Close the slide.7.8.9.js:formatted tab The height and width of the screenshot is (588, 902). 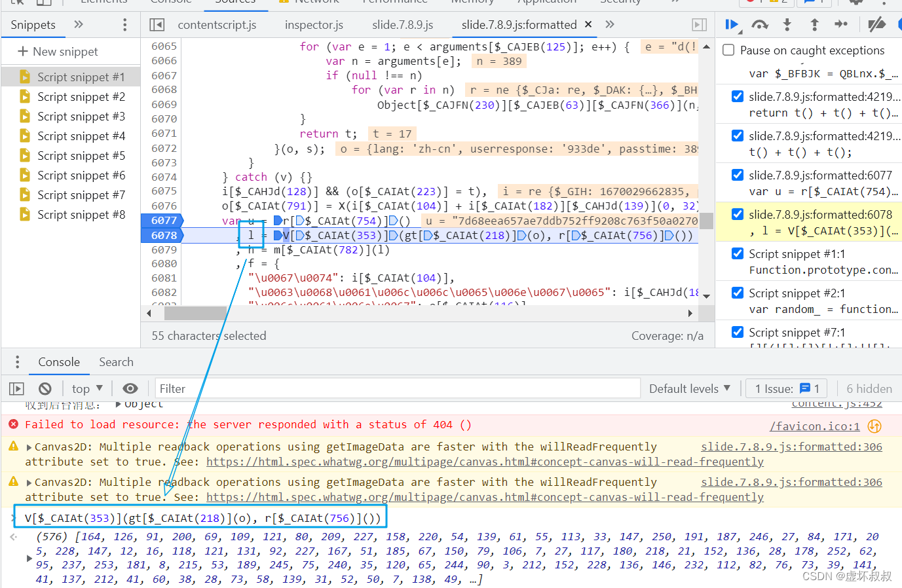[x=588, y=24]
